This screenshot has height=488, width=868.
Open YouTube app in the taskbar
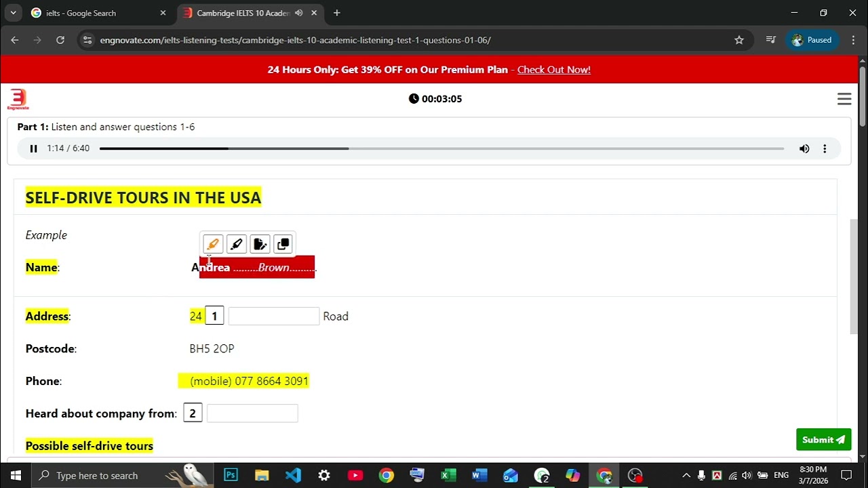[355, 475]
